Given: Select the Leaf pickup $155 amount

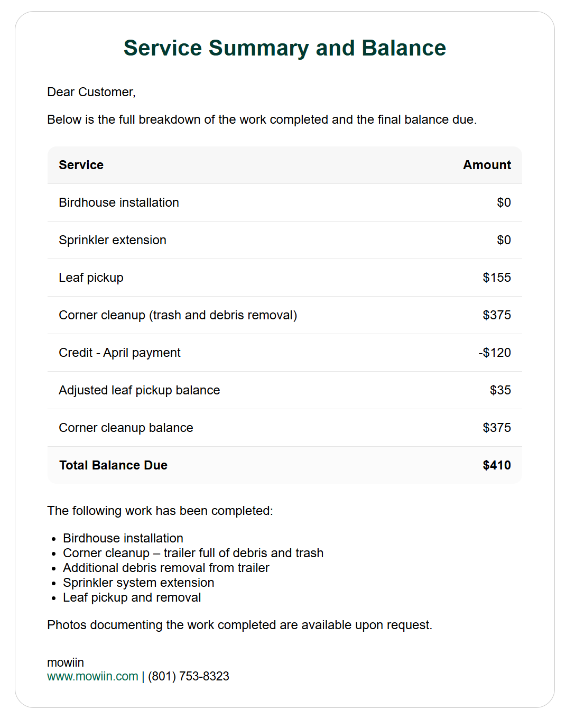Looking at the screenshot, I should click(x=496, y=278).
